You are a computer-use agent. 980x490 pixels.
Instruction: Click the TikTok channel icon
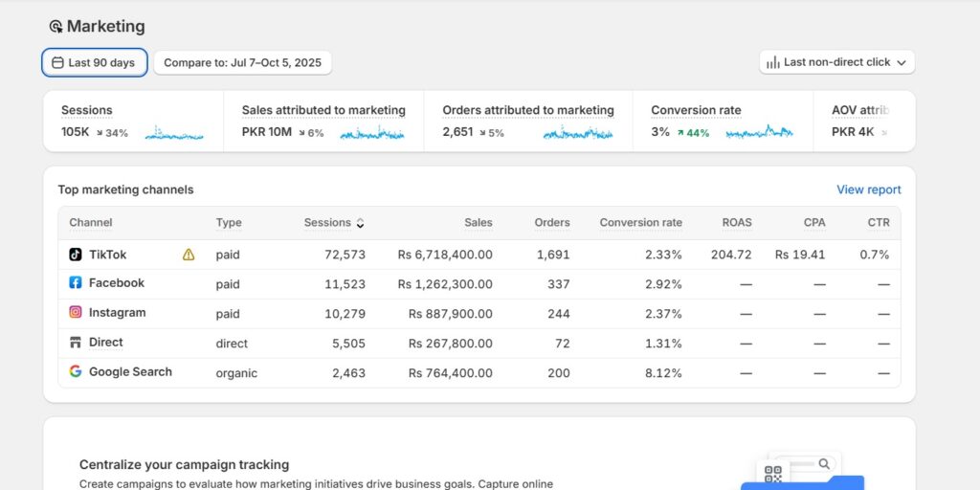click(x=76, y=255)
